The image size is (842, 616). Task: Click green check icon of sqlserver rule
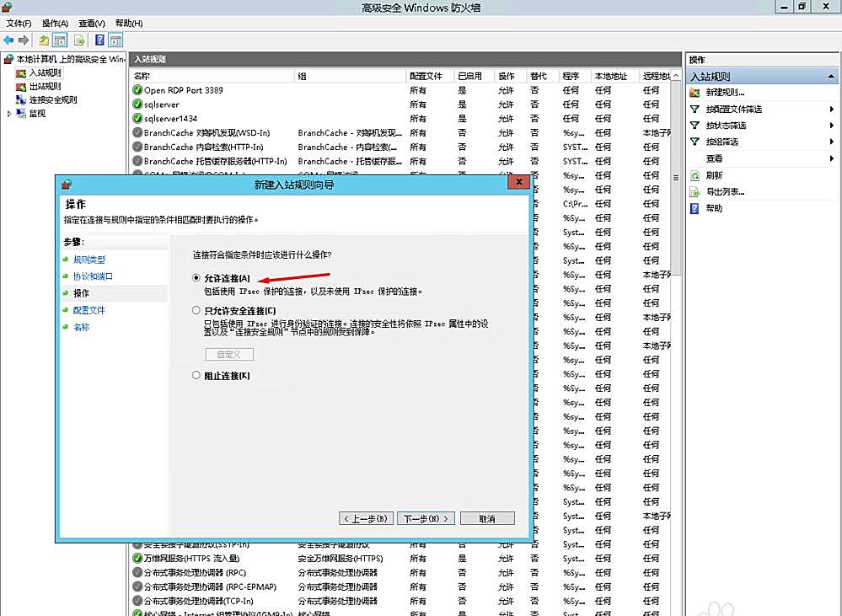(x=137, y=104)
